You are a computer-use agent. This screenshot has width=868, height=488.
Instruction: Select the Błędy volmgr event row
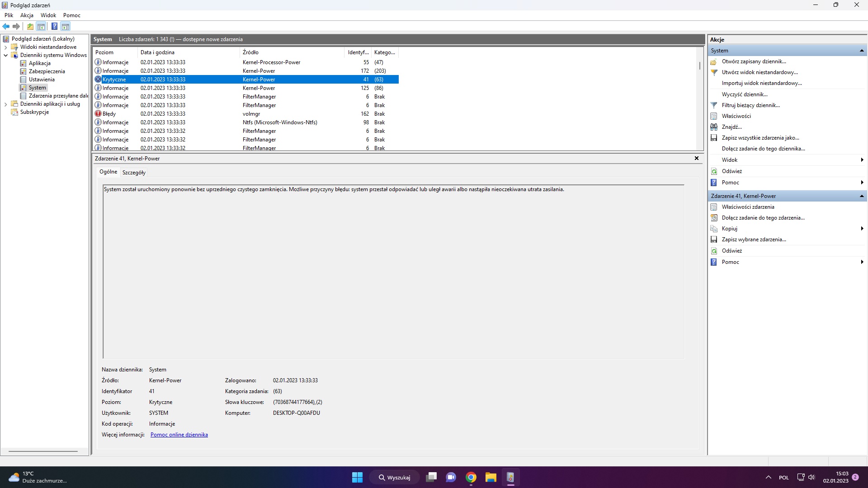[181, 113]
